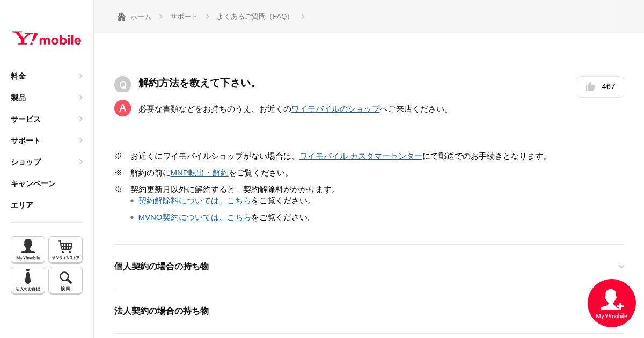The height and width of the screenshot is (338, 644).
Task: Click the thumbs-up like button showing 467
Action: tap(601, 87)
